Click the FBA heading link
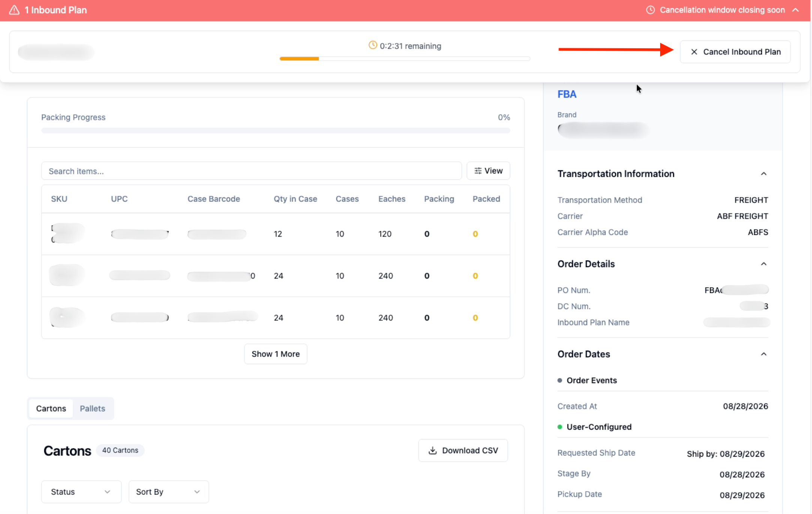 567,94
